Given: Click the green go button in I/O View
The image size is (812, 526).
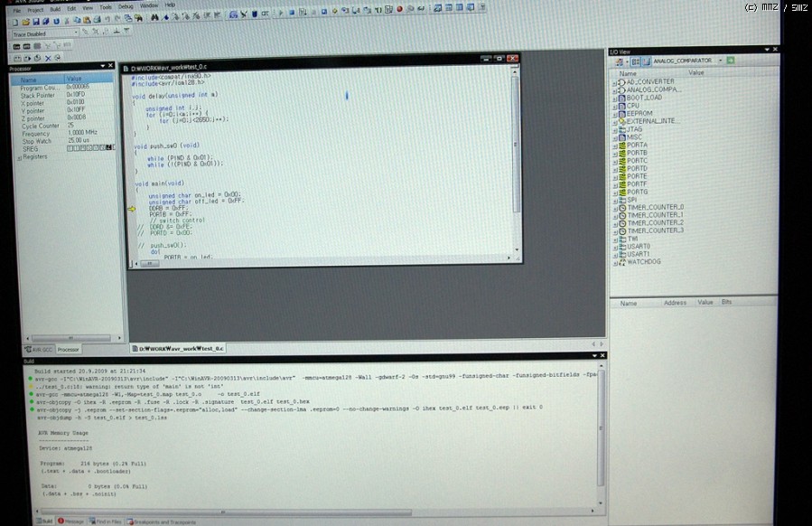Looking at the screenshot, I should [x=731, y=61].
